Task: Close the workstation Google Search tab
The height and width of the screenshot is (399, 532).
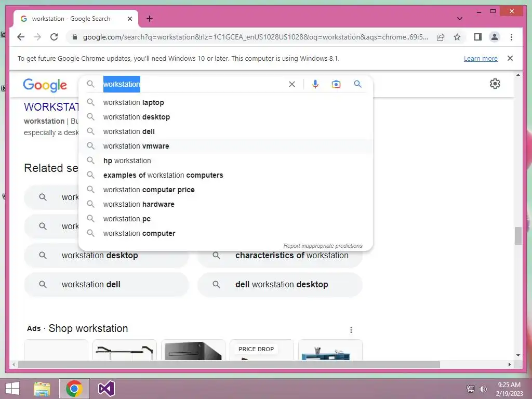Action: (x=129, y=19)
